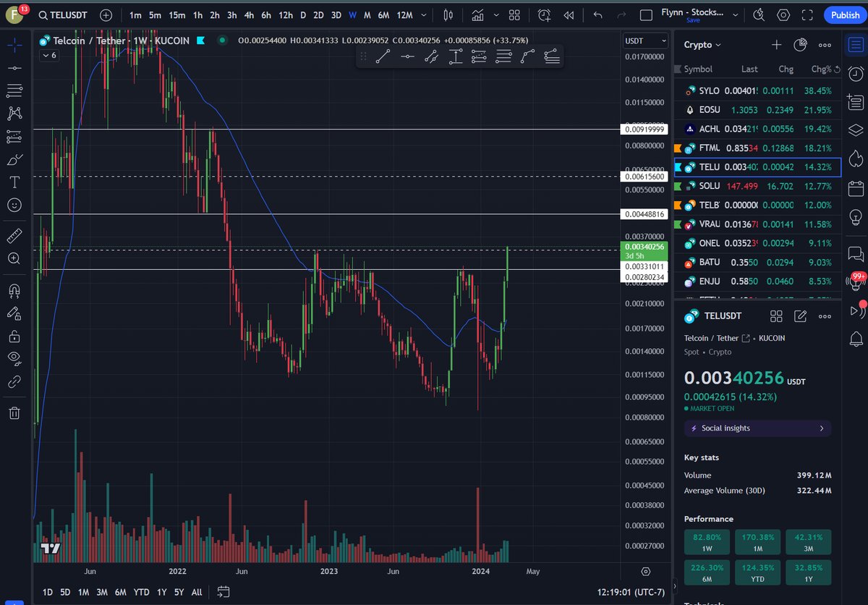The height and width of the screenshot is (605, 868).
Task: Publish the chart idea
Action: (845, 15)
